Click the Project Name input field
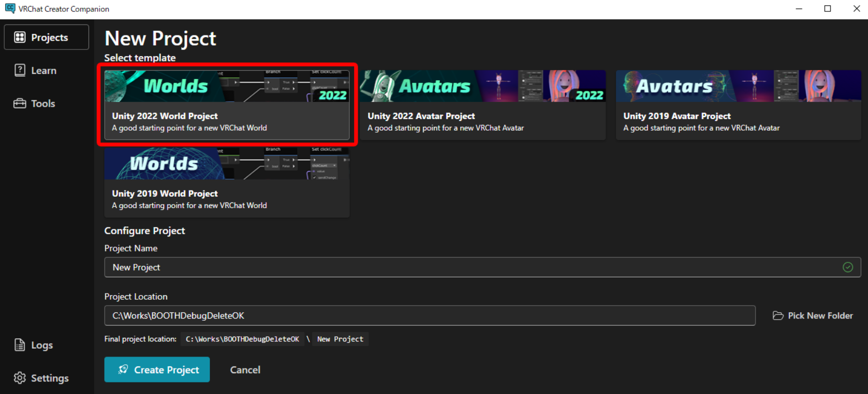This screenshot has height=394, width=868. tap(482, 267)
